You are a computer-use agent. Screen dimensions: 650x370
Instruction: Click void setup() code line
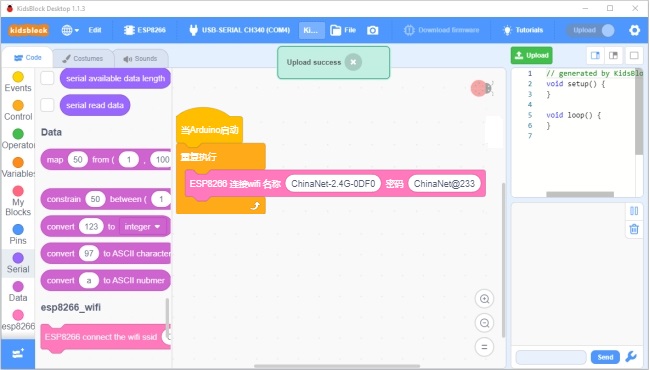click(575, 84)
